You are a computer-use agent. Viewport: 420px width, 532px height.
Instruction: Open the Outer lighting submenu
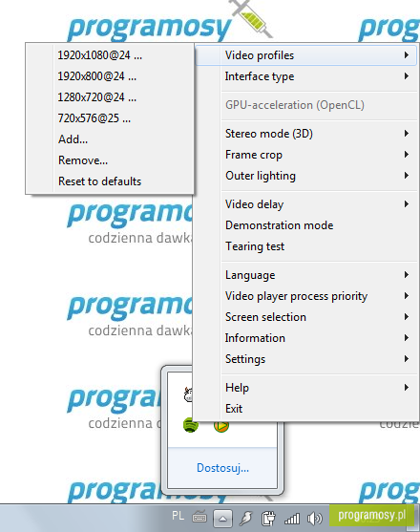tap(306, 176)
